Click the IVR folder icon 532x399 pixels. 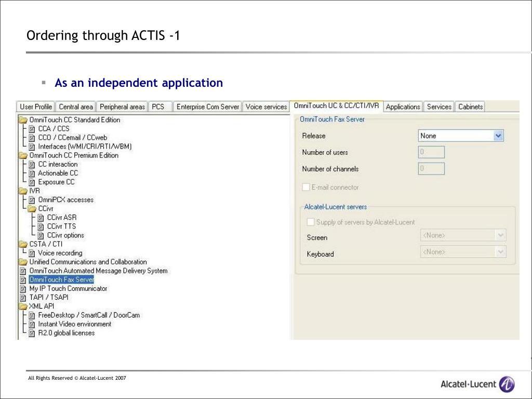point(23,191)
